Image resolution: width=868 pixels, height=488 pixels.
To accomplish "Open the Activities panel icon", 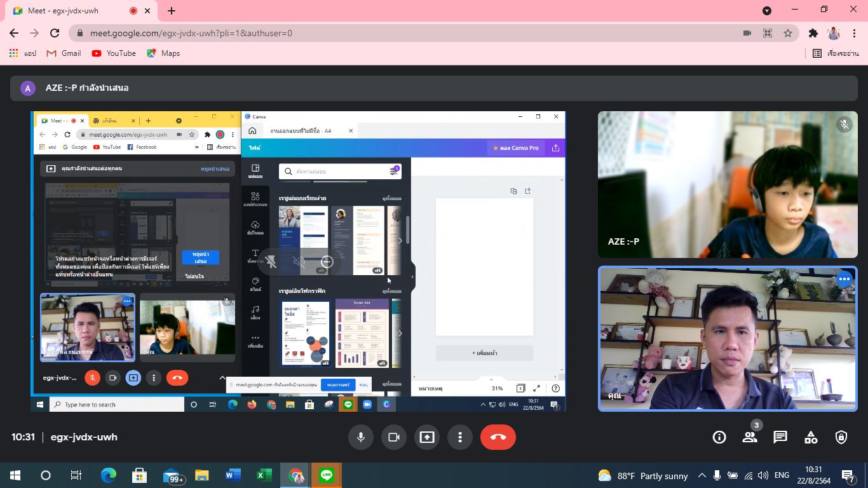I will point(811,437).
